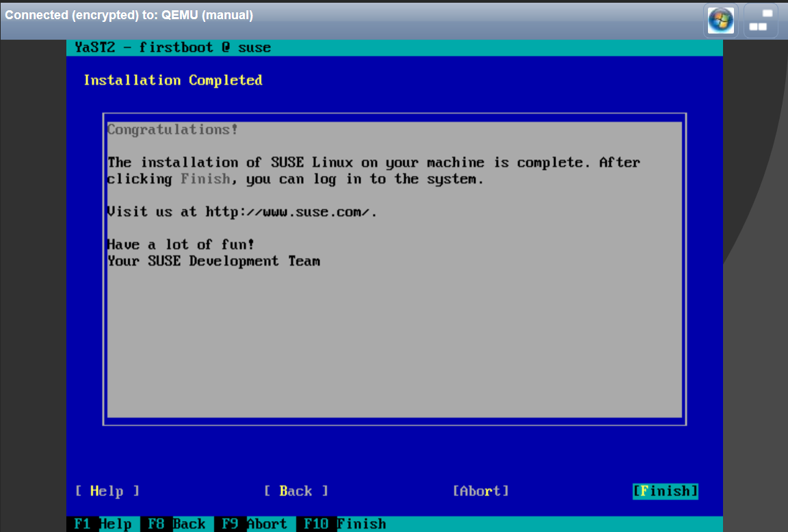Click the highlighted word Finish in the message
788x532 pixels.
[205, 179]
